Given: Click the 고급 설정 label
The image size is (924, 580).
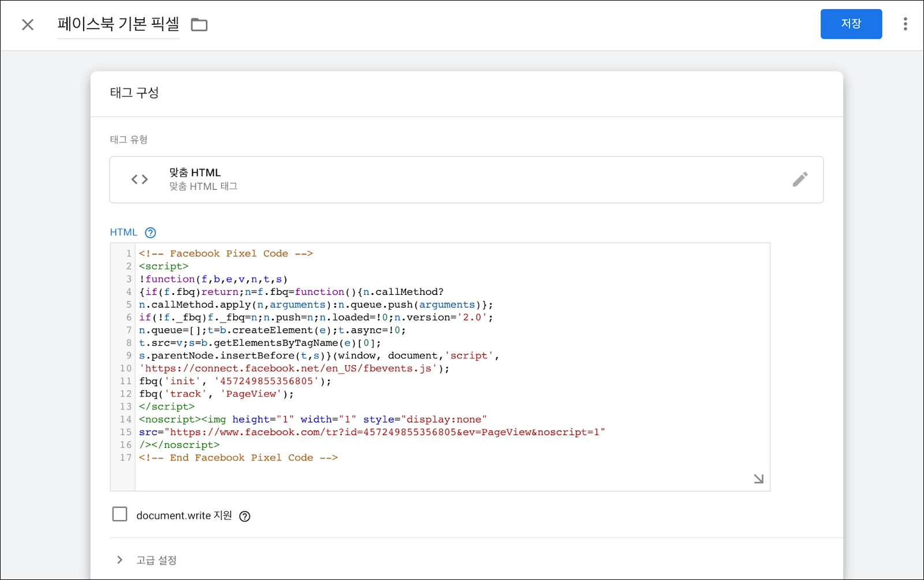Looking at the screenshot, I should point(157,560).
